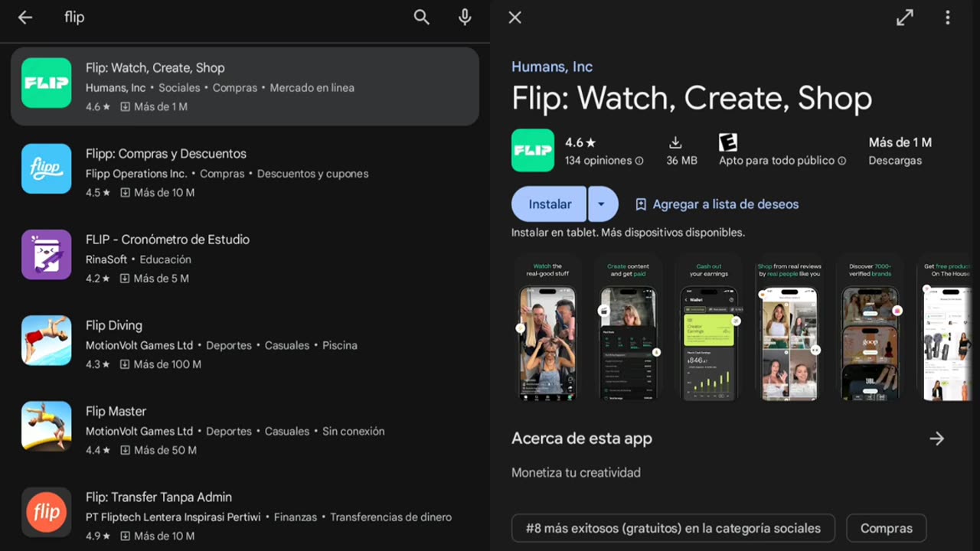Click the Acerca de esta app heading

click(582, 439)
